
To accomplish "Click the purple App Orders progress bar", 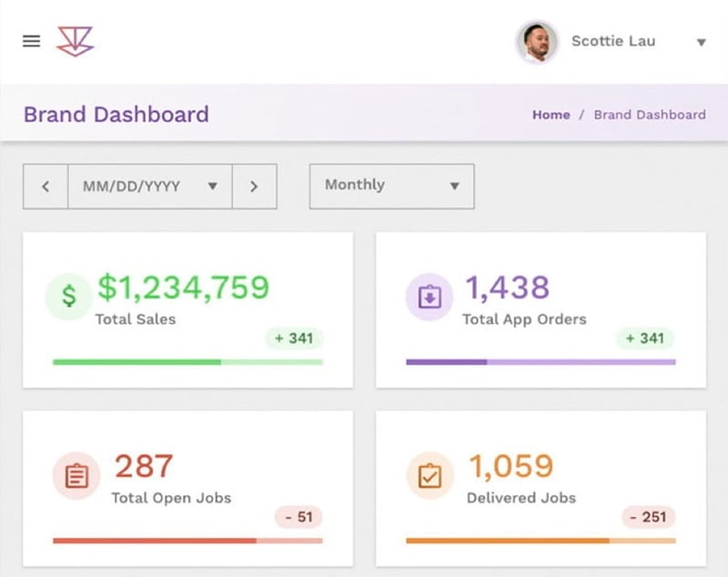I will tap(541, 362).
